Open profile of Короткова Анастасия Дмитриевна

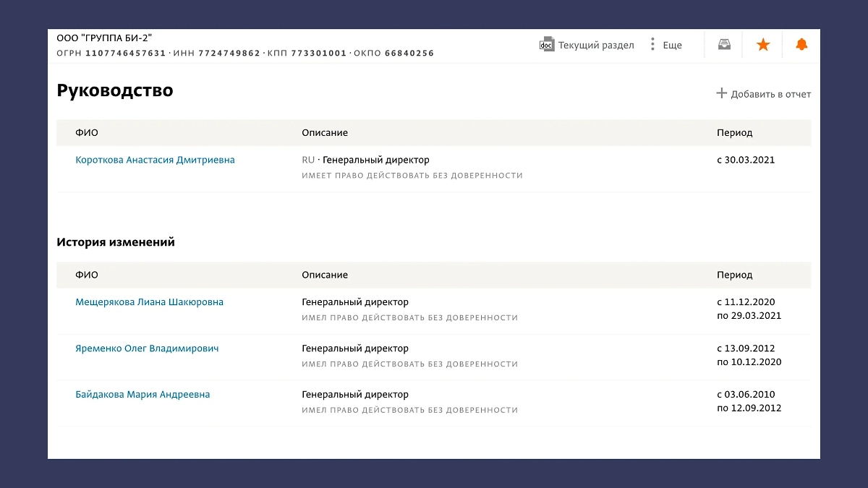[156, 160]
